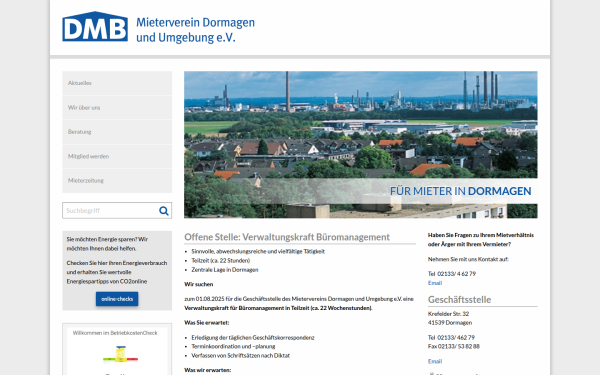Click bullet 'Terminkoordination und –planung'

coord(233,346)
